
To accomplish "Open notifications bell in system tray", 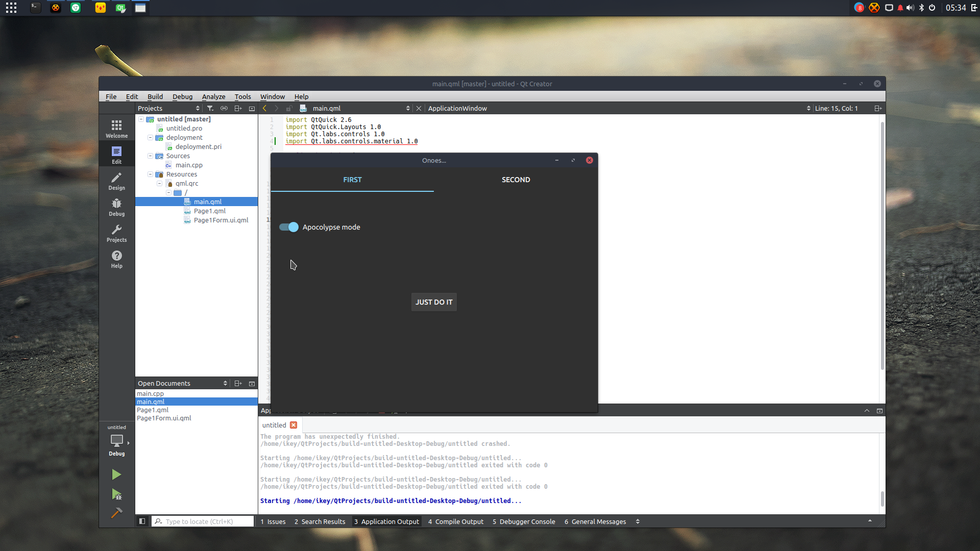I will [x=900, y=8].
